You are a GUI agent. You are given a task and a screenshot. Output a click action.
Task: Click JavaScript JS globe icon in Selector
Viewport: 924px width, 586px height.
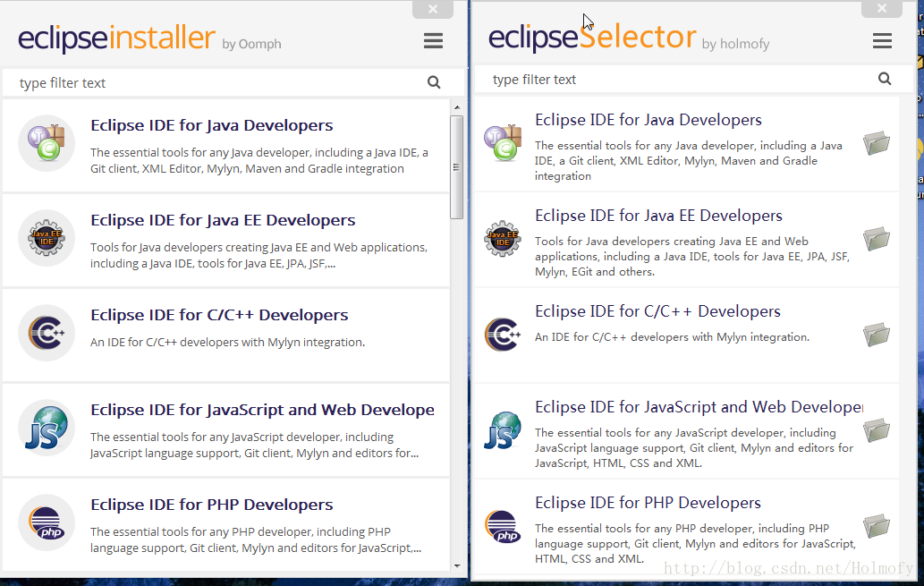point(503,430)
